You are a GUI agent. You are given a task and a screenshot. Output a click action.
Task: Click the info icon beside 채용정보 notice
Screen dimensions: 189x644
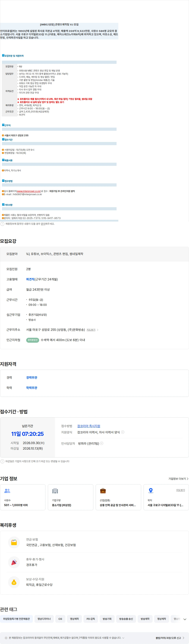pos(2,224)
